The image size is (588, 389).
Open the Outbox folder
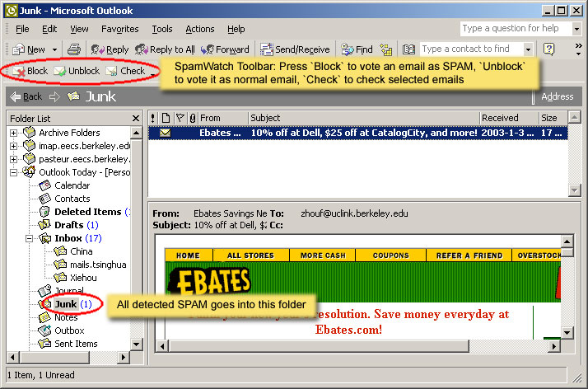coord(69,330)
